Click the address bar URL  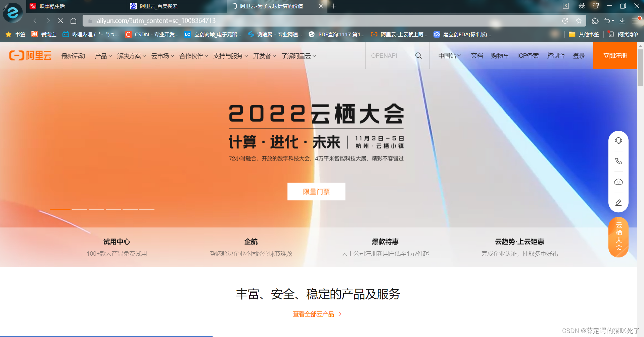[x=156, y=21]
